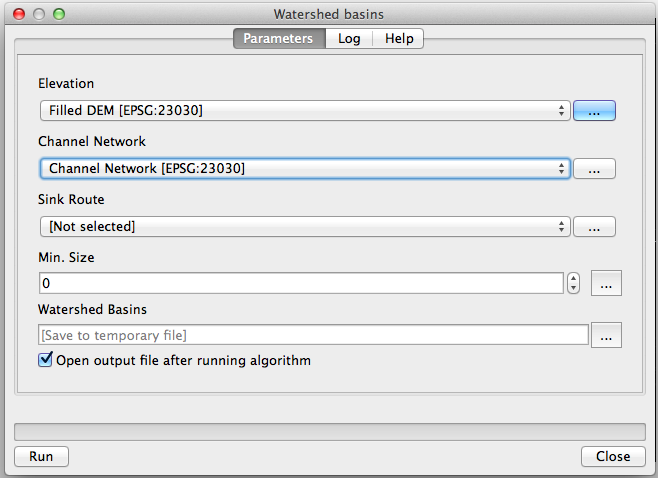
Task: Switch to the Parameters tab
Action: click(x=279, y=39)
